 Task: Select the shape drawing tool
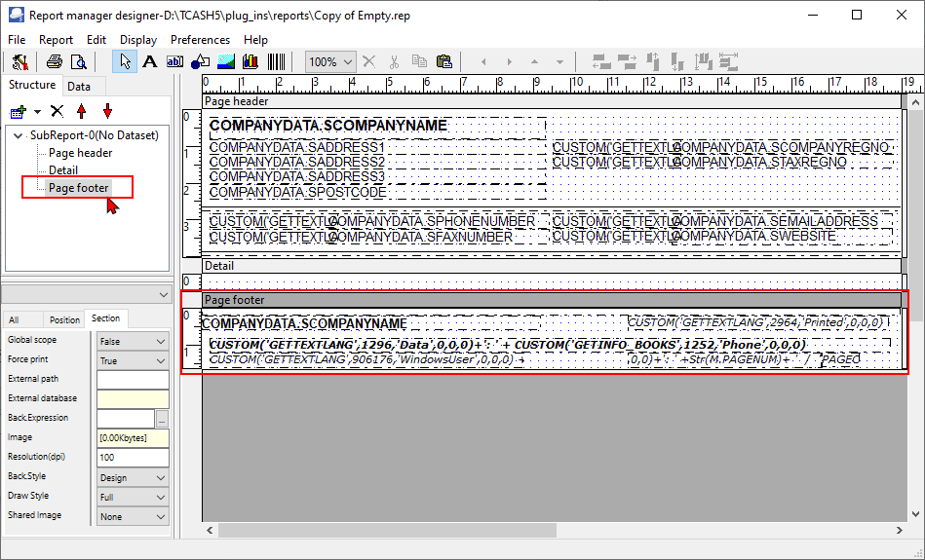click(x=200, y=61)
